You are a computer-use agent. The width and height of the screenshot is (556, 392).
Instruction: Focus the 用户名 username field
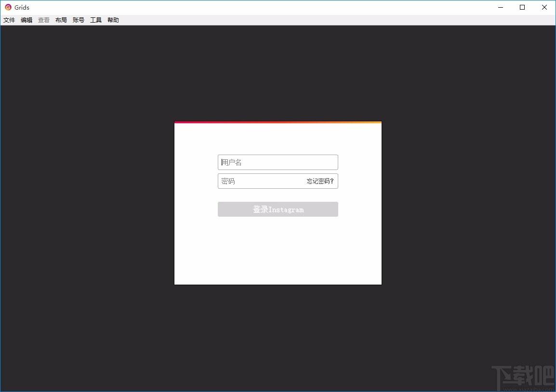point(278,162)
